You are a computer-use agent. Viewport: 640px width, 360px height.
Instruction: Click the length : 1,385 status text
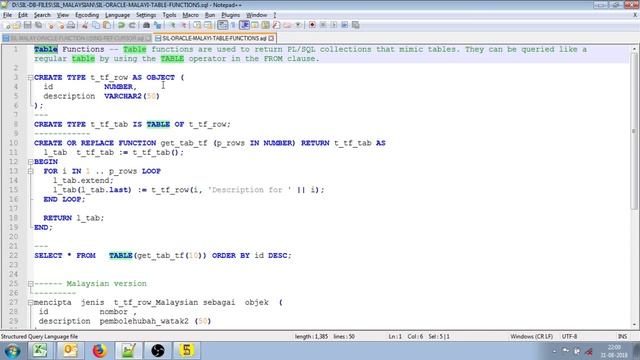[x=311, y=336]
